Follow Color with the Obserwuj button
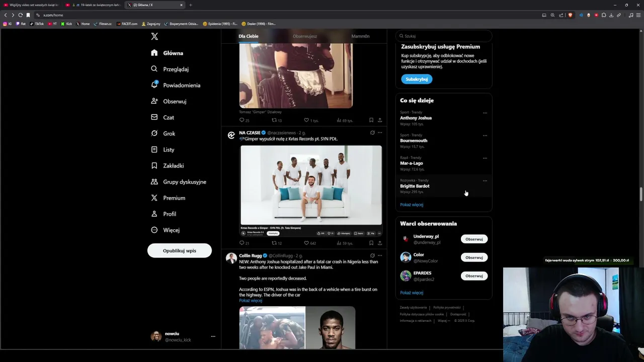The image size is (644, 362). tap(474, 257)
